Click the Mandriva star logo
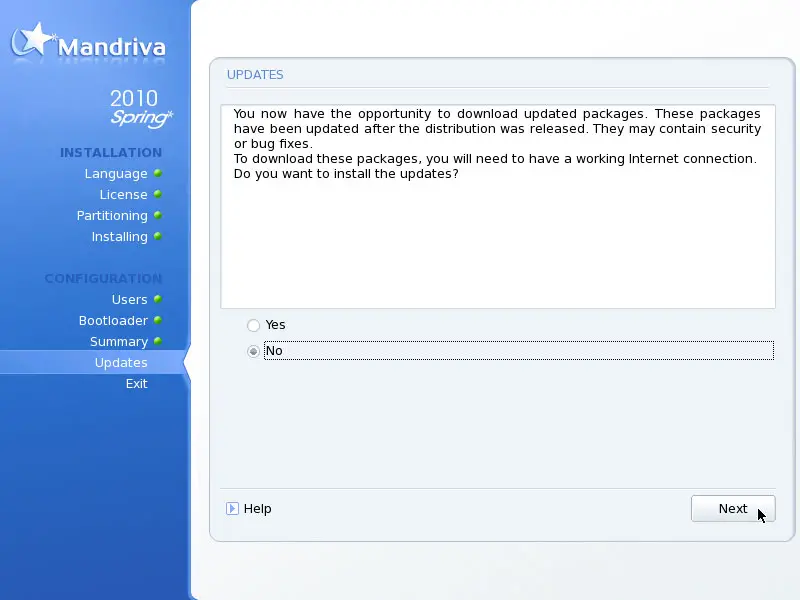Screen dimensions: 800x600 [32, 41]
